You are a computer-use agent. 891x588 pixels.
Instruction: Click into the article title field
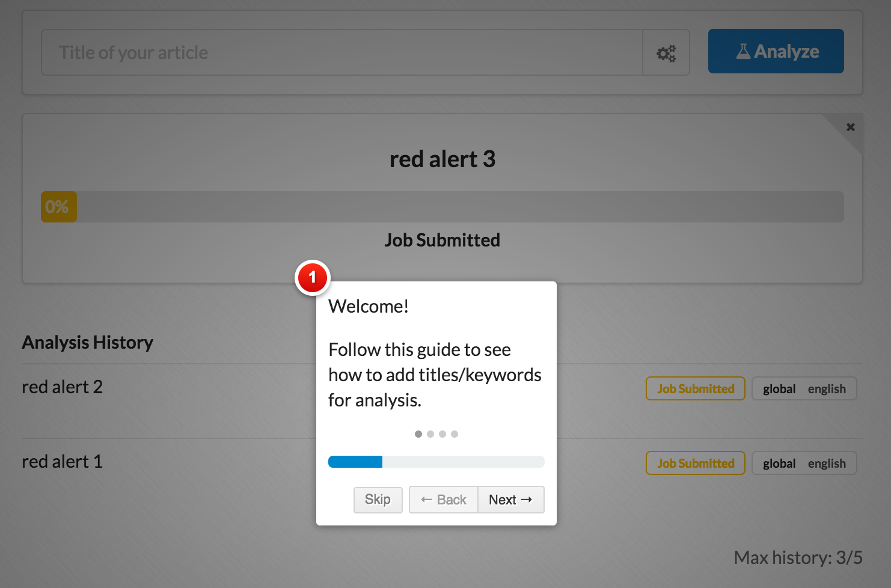(x=342, y=53)
